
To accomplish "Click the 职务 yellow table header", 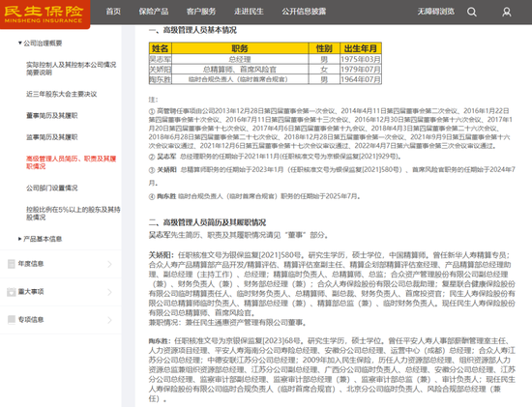I will pos(240,48).
